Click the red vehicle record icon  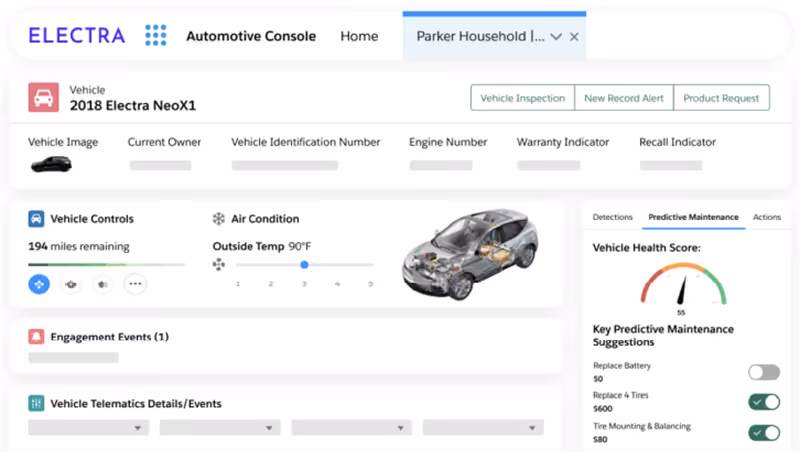pos(43,97)
